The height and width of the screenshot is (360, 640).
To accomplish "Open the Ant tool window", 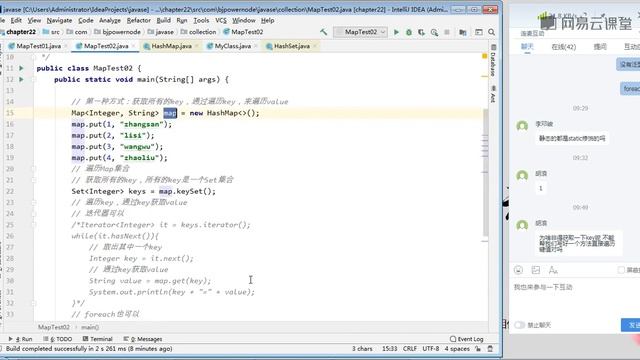I will [x=493, y=94].
